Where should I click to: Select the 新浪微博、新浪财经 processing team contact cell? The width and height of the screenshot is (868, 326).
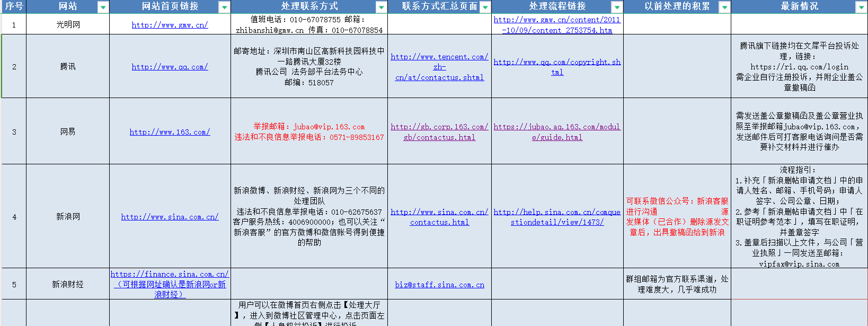tap(309, 216)
